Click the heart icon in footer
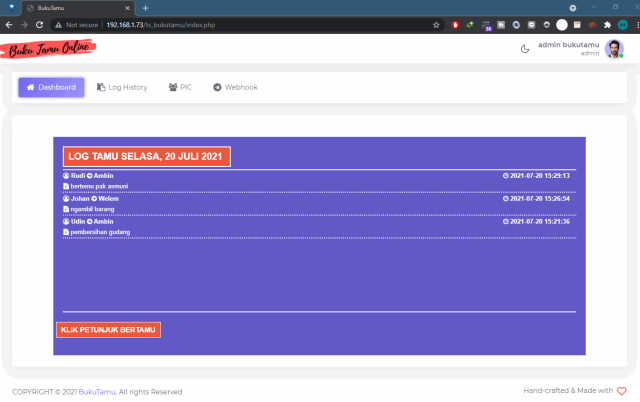The image size is (640, 402). click(x=621, y=391)
